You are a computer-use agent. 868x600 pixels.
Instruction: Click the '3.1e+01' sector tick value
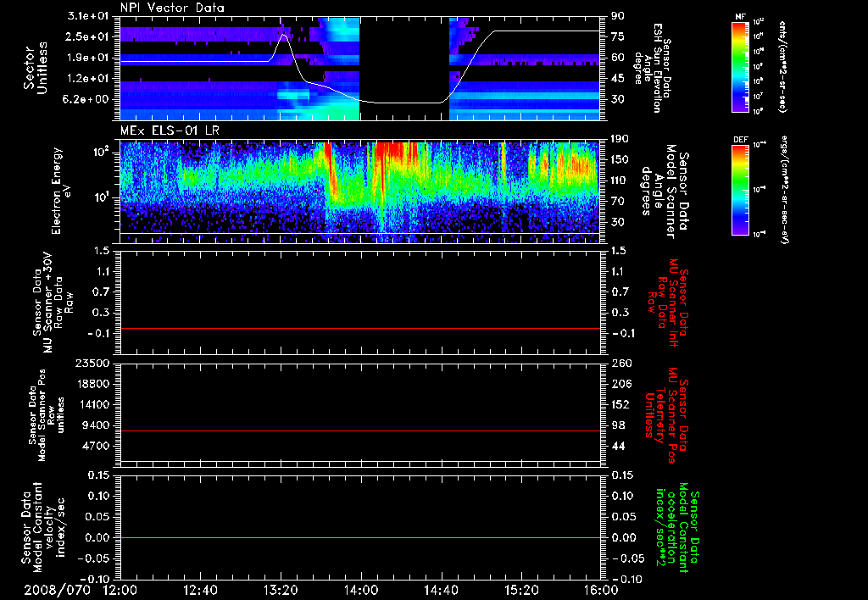pos(88,16)
